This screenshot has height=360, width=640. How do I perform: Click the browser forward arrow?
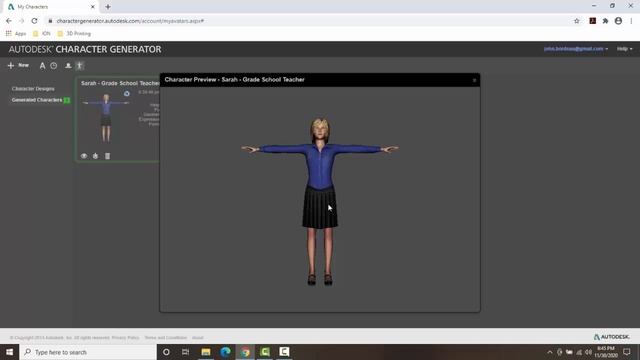point(22,21)
